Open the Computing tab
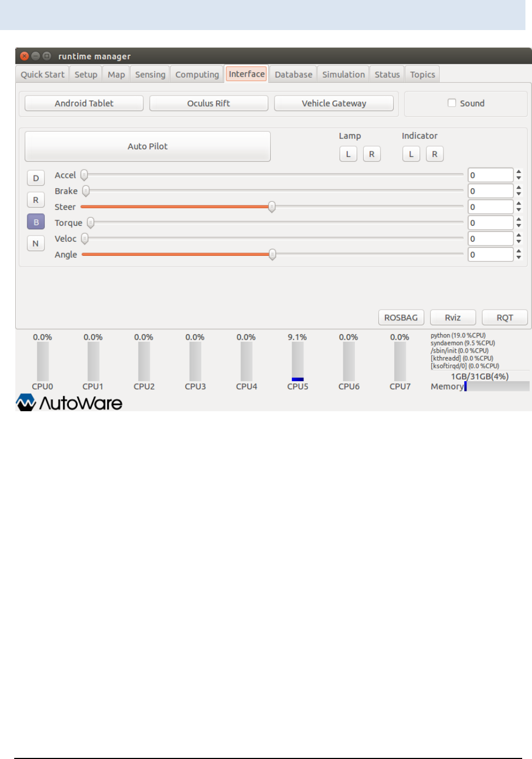 pyautogui.click(x=197, y=74)
